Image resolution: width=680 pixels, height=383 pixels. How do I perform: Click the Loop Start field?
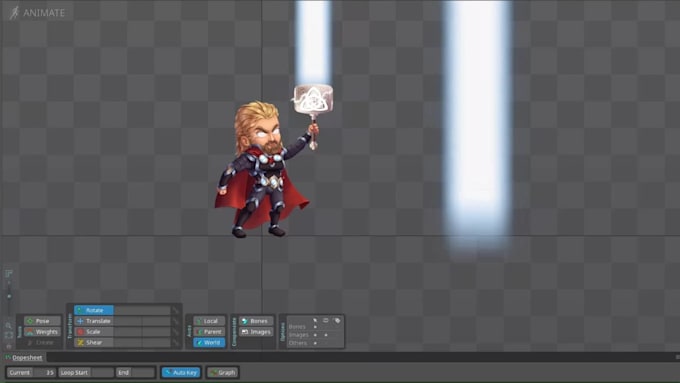click(86, 373)
